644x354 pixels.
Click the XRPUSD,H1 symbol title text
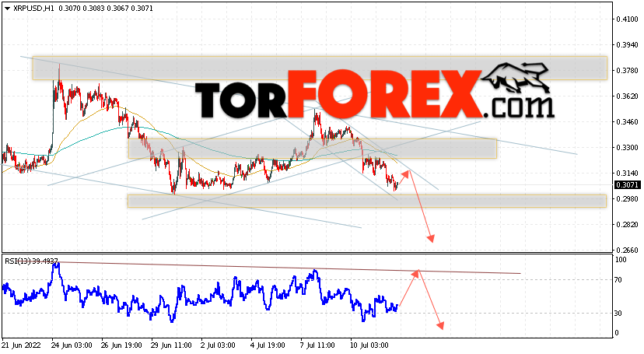pyautogui.click(x=33, y=9)
